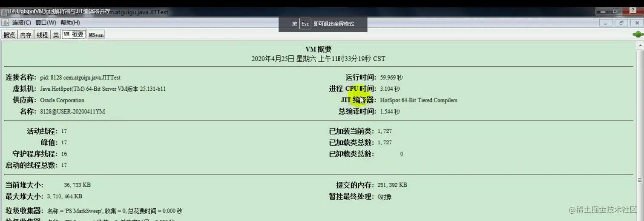
Task: Click the 活动线程 label
Action: (x=42, y=131)
